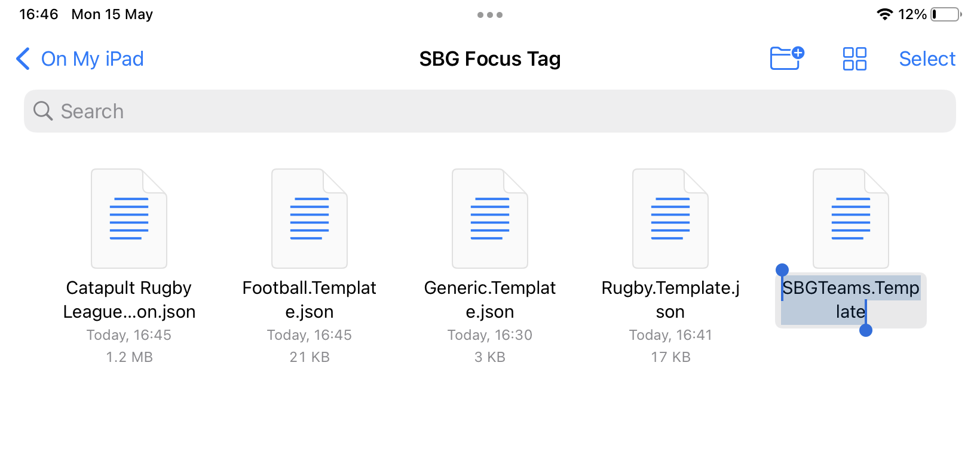
Task: Tap the Rugby.Template.json file name
Action: coord(670,300)
